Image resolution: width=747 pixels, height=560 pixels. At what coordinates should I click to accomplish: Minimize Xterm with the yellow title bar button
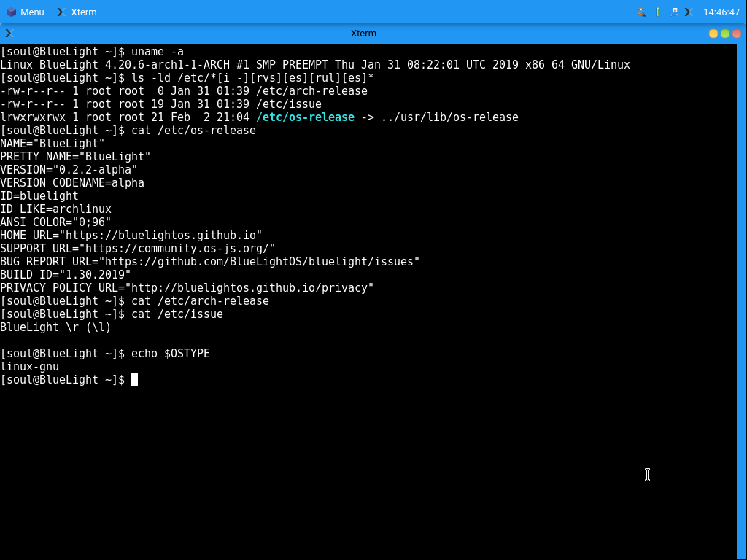713,34
